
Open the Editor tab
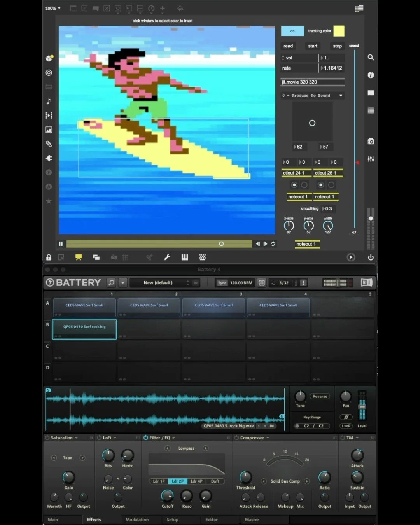point(212,520)
